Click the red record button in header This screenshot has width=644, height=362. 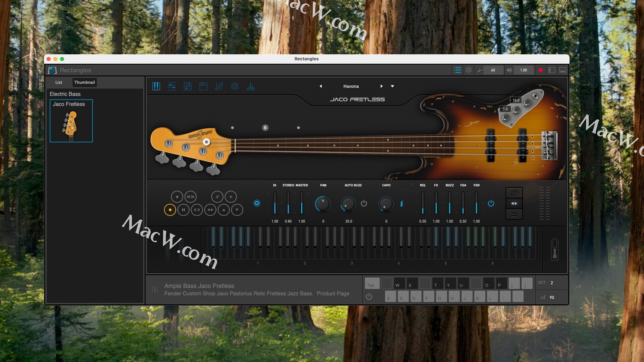tap(541, 70)
